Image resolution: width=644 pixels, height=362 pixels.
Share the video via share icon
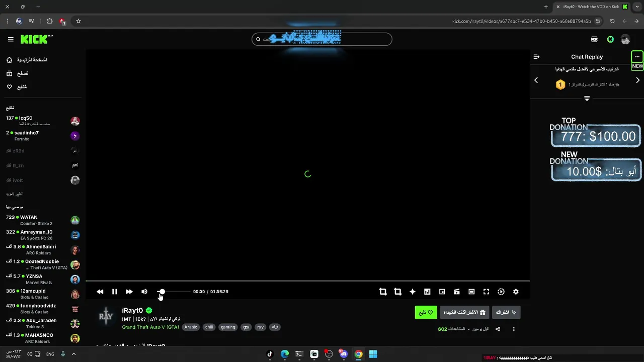tap(498, 329)
